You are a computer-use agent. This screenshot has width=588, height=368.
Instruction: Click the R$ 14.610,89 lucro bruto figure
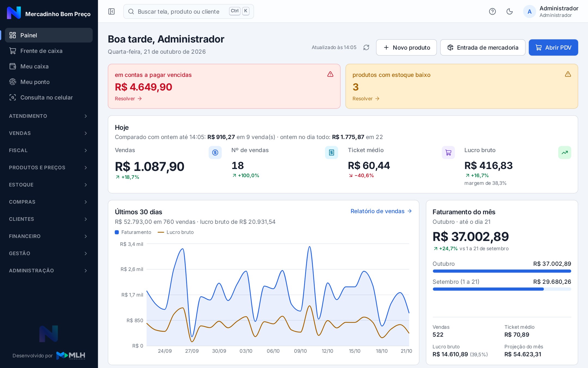point(450,354)
